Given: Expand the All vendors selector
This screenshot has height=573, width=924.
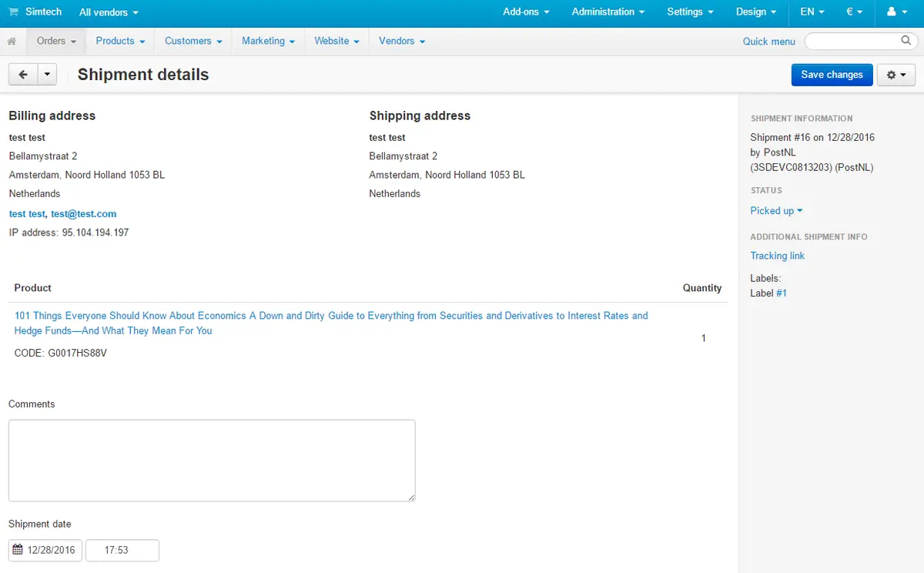Looking at the screenshot, I should click(109, 12).
